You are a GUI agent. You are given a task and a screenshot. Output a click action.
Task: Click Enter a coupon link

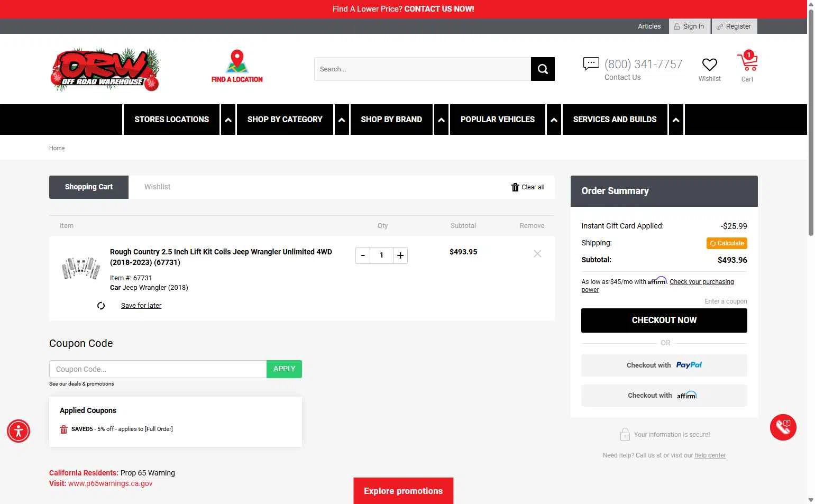pyautogui.click(x=726, y=301)
